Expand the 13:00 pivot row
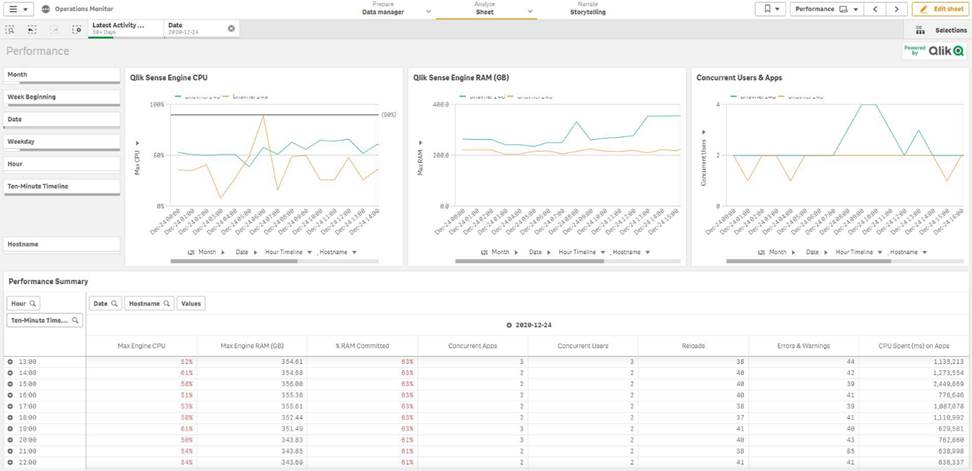This screenshot has width=972, height=471. 10,361
